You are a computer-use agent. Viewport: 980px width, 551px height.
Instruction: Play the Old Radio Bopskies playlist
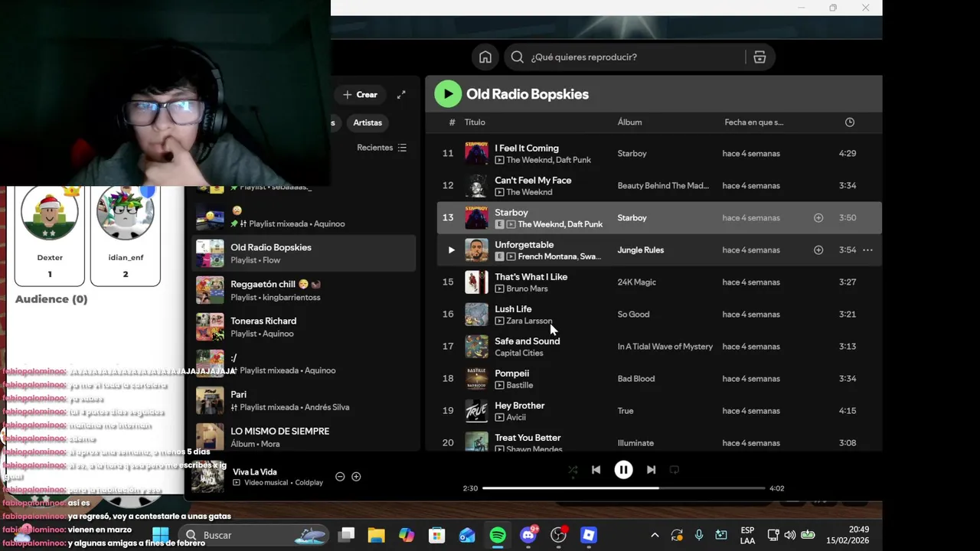[x=448, y=94]
